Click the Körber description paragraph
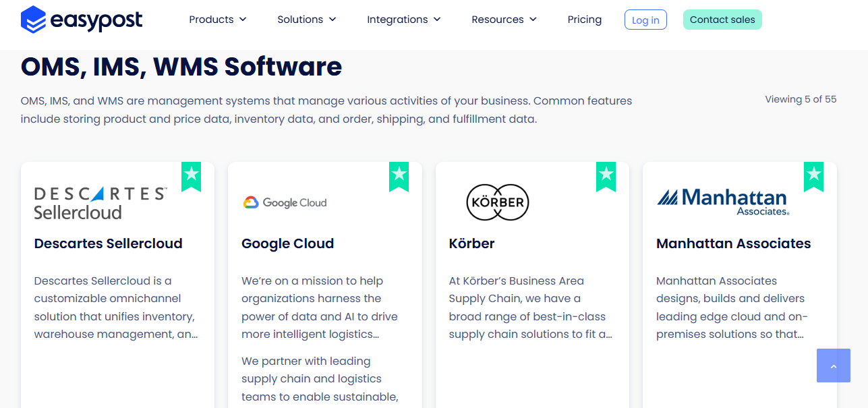 (x=531, y=308)
